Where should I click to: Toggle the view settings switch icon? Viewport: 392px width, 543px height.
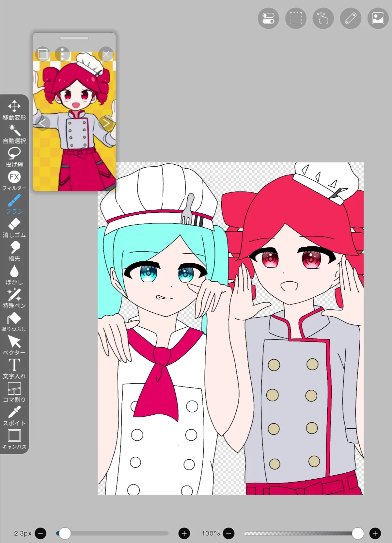[x=268, y=18]
